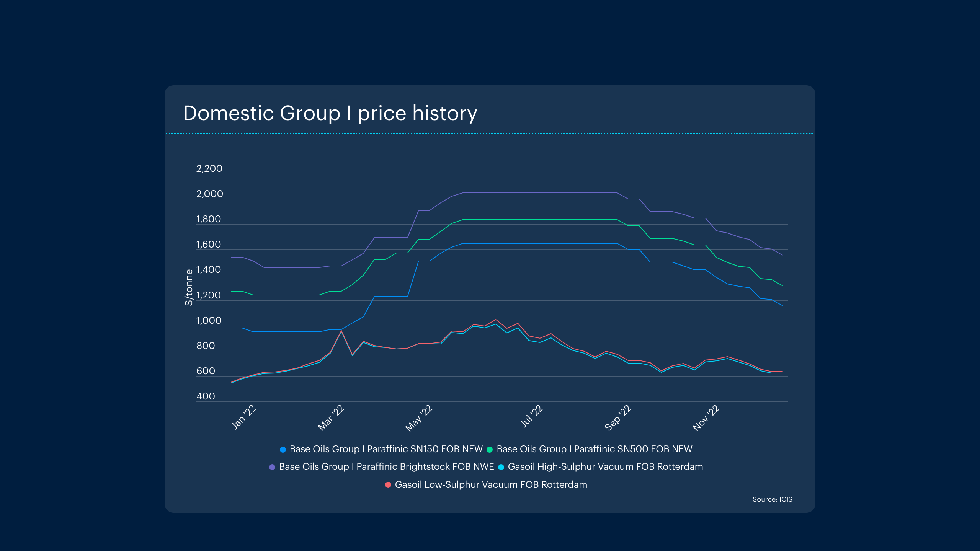Viewport: 980px width, 551px height.
Task: Click the blue SN150 legend dot
Action: 283,450
